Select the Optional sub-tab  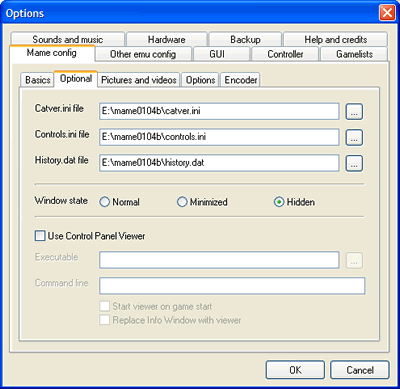(76, 79)
